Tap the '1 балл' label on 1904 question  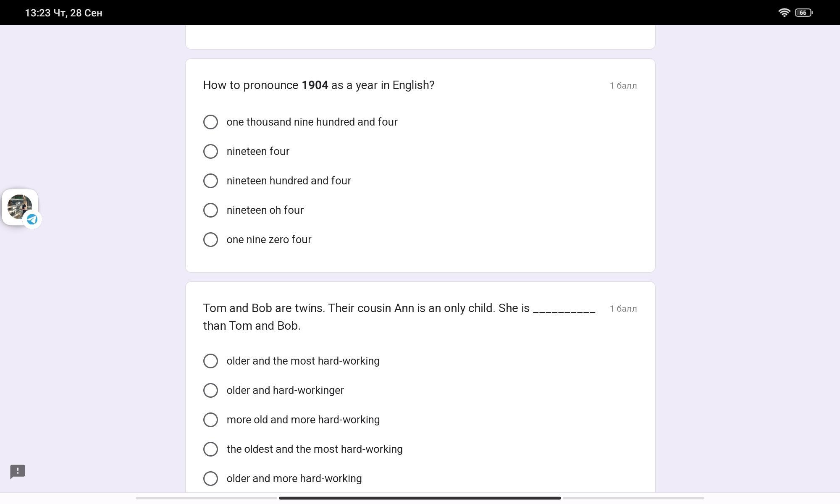623,86
